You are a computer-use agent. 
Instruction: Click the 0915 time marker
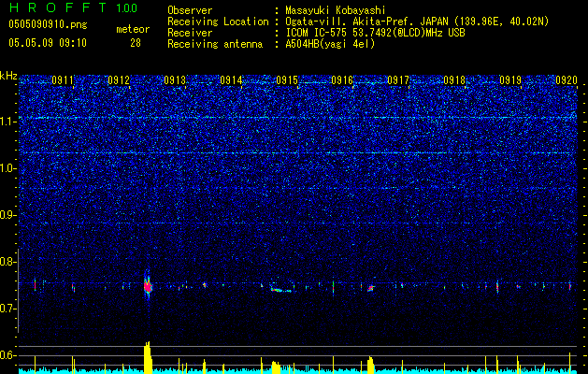pyautogui.click(x=286, y=80)
